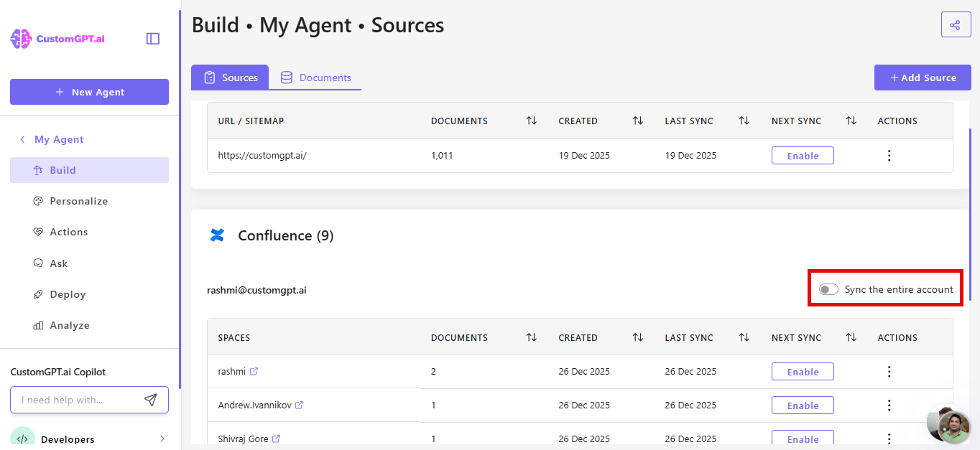Screen dimensions: 980x450
Task: Sort Confluence spaces by Created date
Action: [637, 337]
